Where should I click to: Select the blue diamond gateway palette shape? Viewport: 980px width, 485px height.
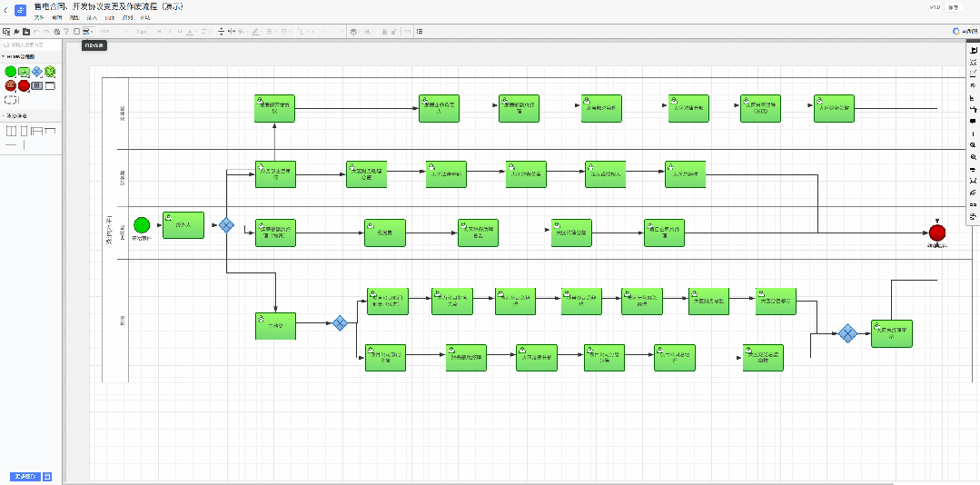(x=37, y=71)
